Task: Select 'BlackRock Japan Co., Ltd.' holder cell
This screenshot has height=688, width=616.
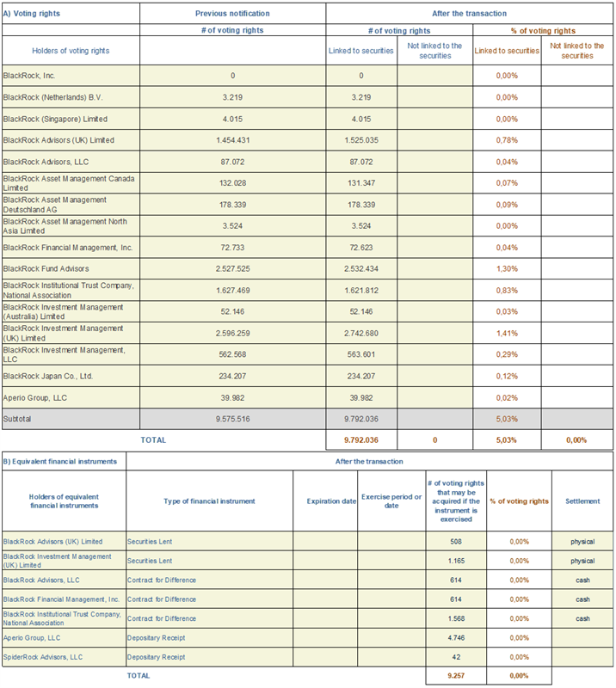Action: pyautogui.click(x=71, y=376)
